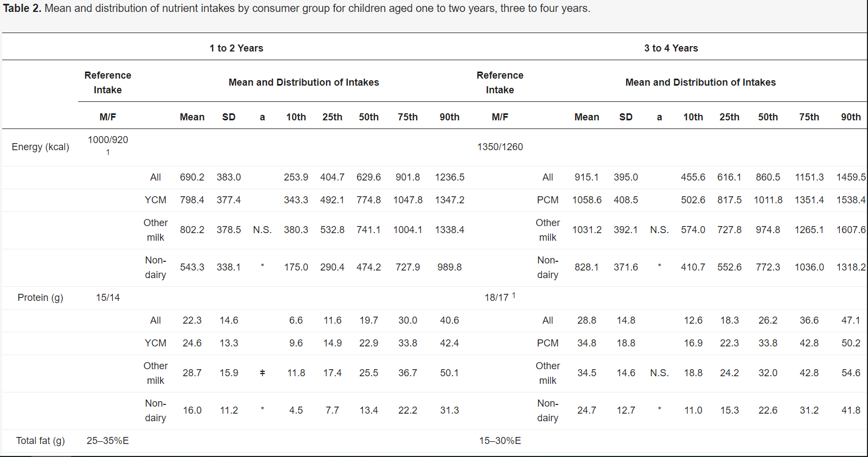Screen dimensions: 868x457
Task: Select the value 828.1
Action: 587,267
